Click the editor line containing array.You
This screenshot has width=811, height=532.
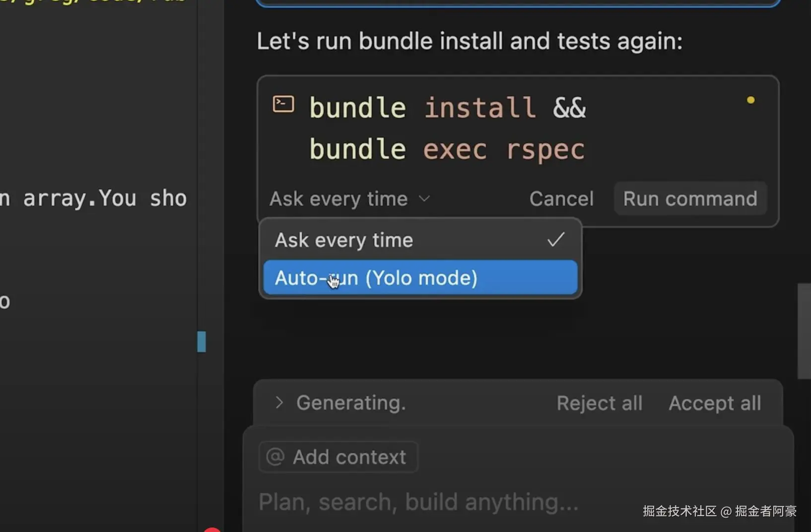(x=93, y=199)
